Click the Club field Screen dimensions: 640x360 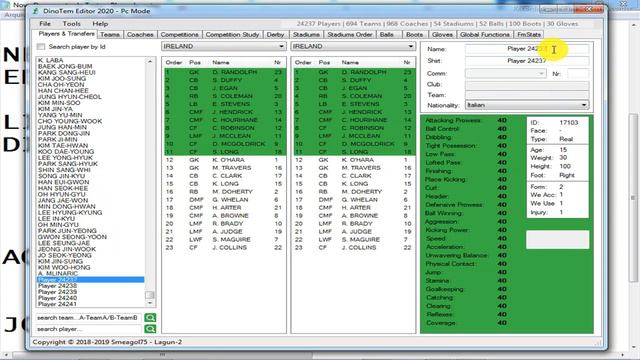527,85
